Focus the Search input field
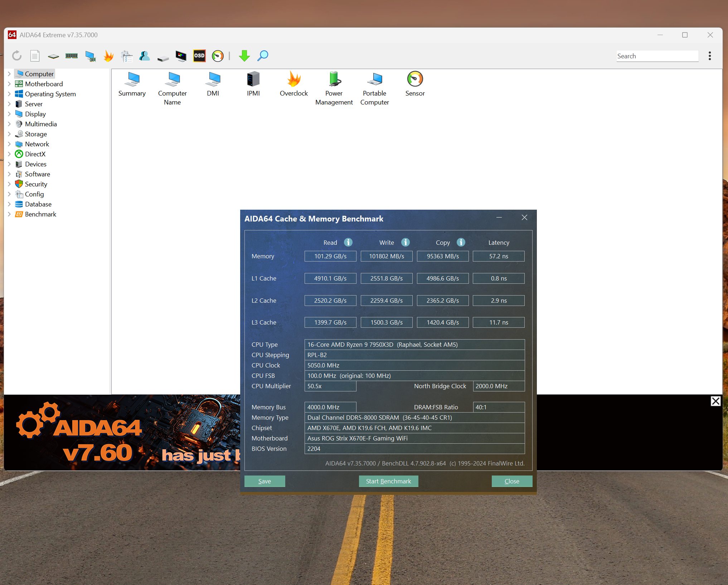The image size is (728, 585). tap(657, 56)
